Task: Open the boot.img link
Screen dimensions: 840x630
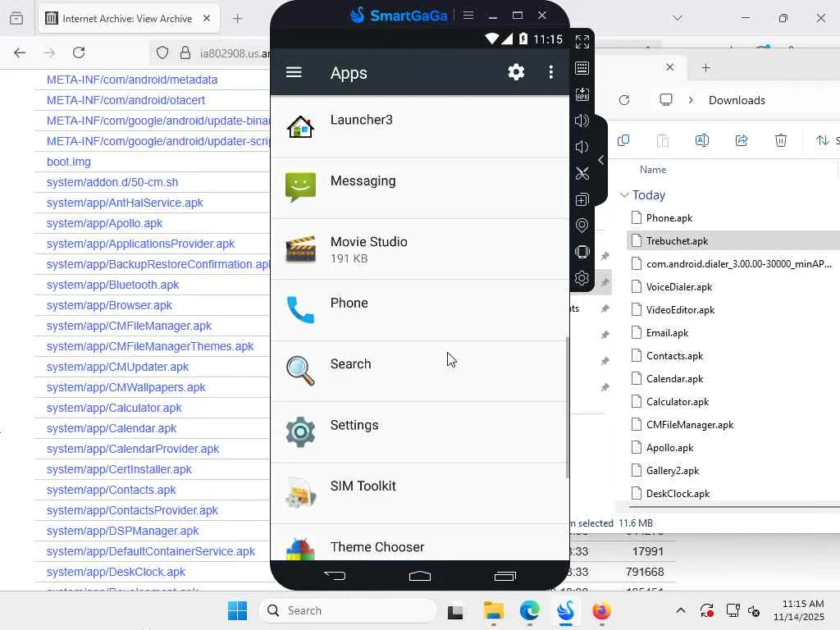Action: pos(69,162)
